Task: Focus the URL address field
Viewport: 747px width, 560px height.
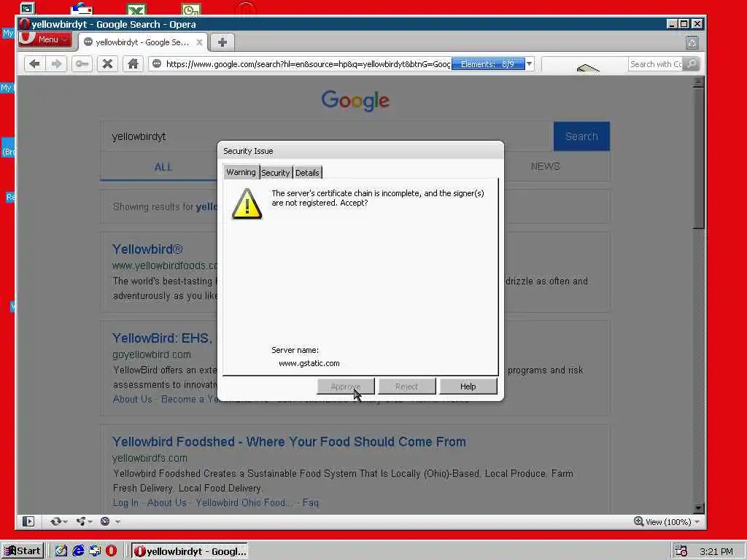Action: point(307,64)
